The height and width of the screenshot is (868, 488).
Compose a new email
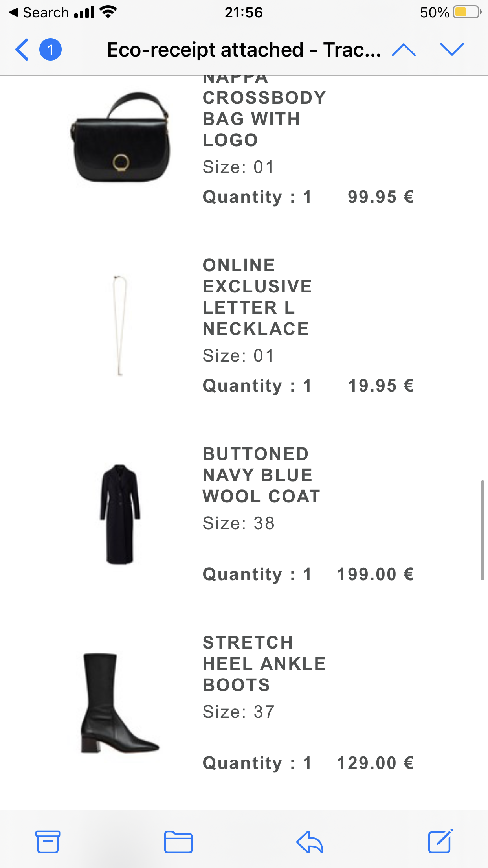[x=440, y=842]
